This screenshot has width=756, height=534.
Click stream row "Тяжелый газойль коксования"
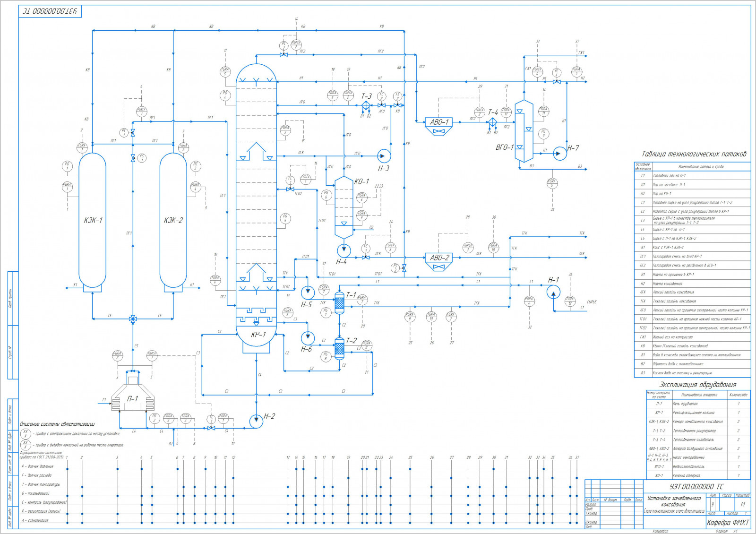[692, 301]
